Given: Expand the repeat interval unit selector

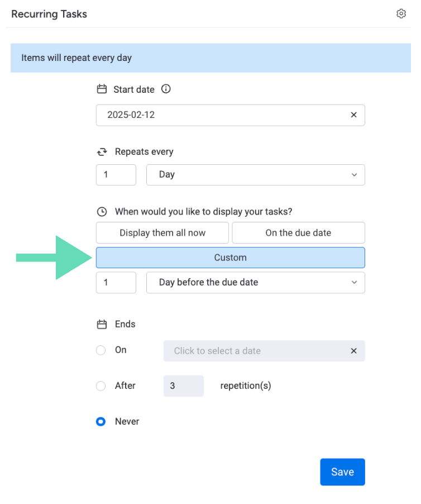Looking at the screenshot, I should (x=354, y=175).
